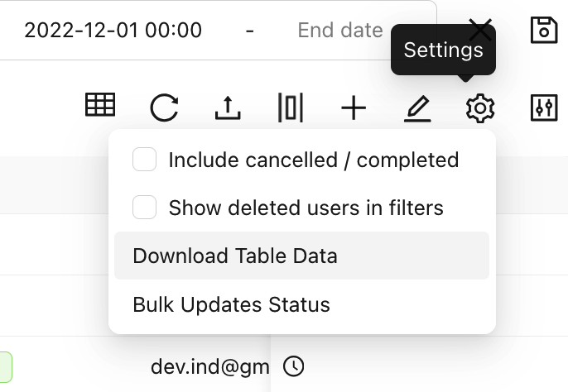The image size is (568, 392).
Task: Click the End date field
Action: 339,31
